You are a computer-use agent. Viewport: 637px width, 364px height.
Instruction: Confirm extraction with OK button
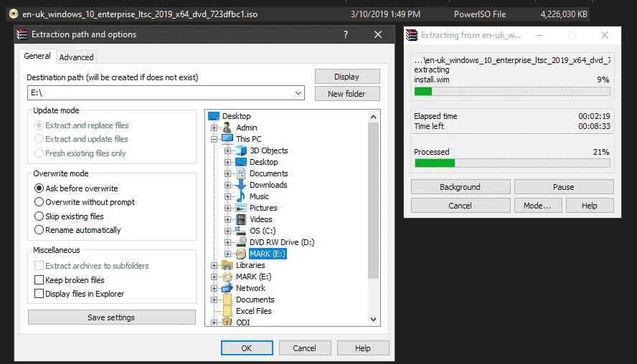pos(247,348)
